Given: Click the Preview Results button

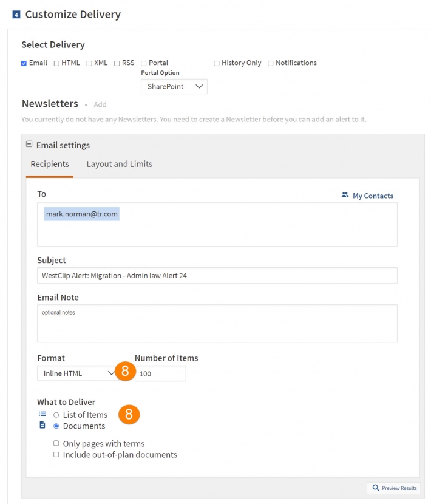Looking at the screenshot, I should 393,488.
